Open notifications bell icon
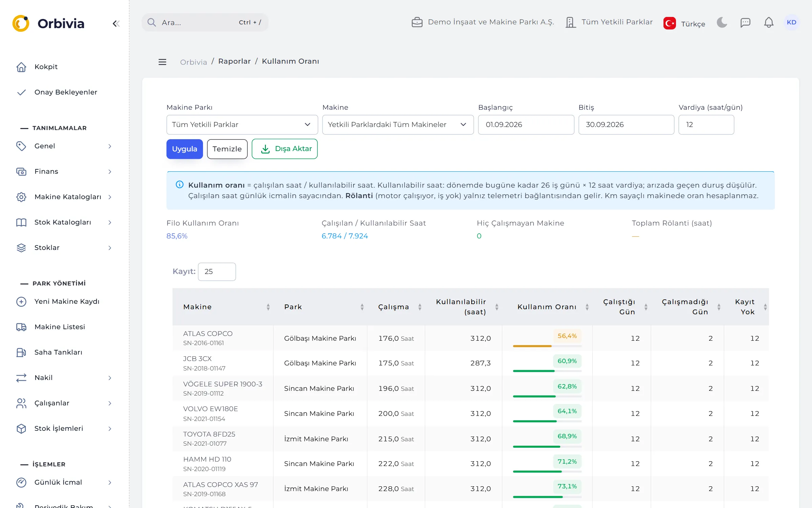Viewport: 812px width, 508px height. pyautogui.click(x=769, y=22)
